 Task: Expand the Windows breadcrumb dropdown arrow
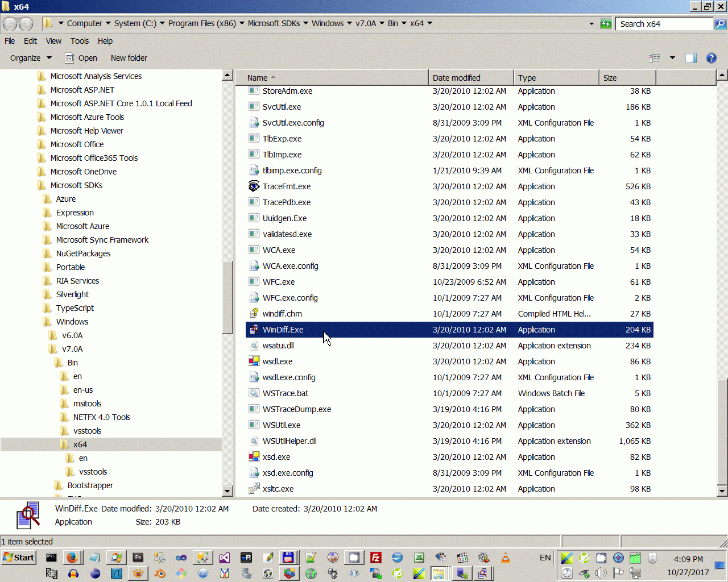349,23
